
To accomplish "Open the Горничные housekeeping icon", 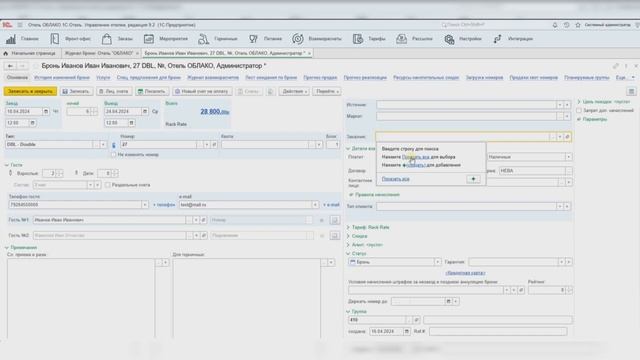I will click(x=203, y=39).
